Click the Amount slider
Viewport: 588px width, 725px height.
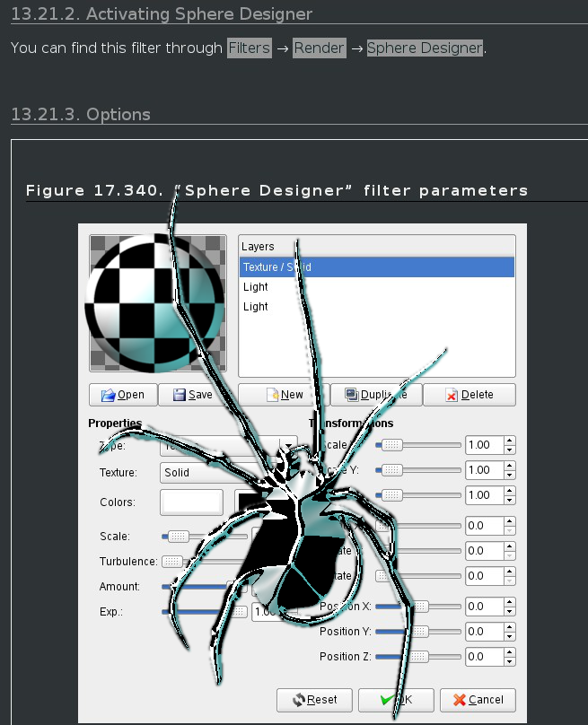(x=205, y=586)
